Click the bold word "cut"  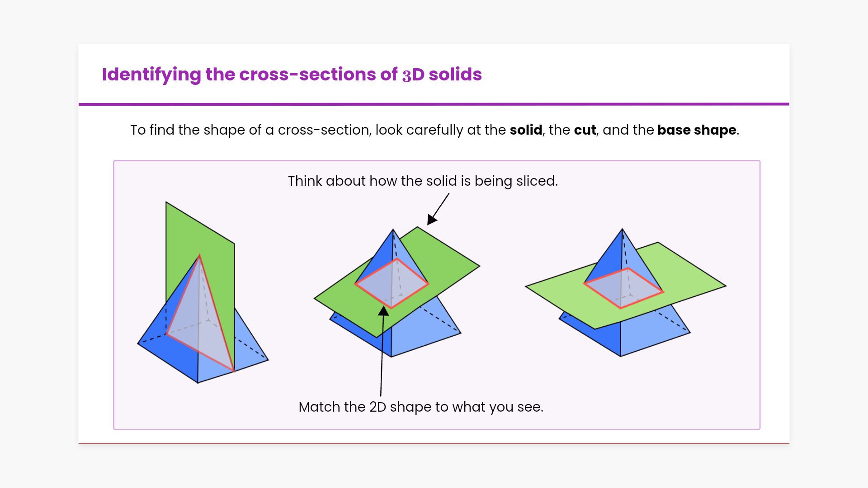(x=585, y=130)
